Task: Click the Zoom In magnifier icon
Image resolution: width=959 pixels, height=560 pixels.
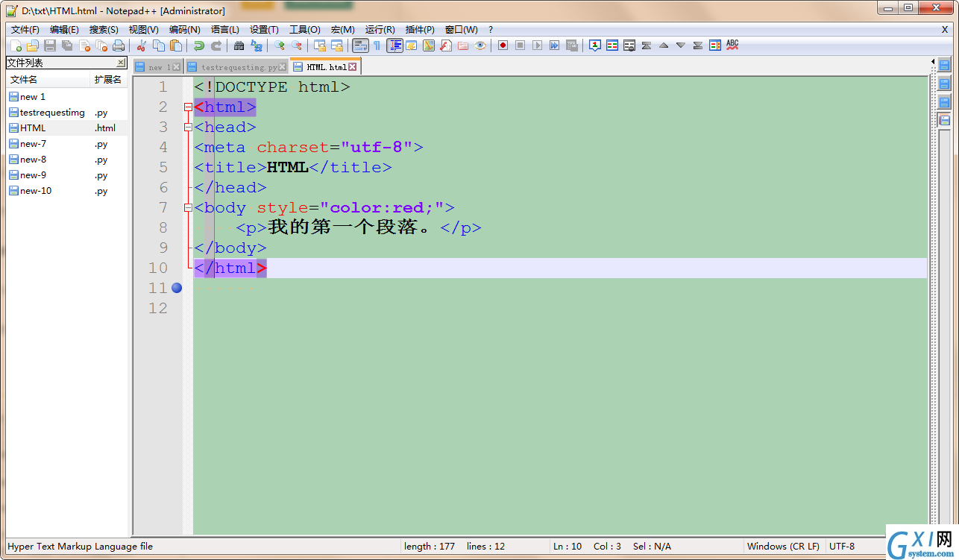Action: point(279,45)
